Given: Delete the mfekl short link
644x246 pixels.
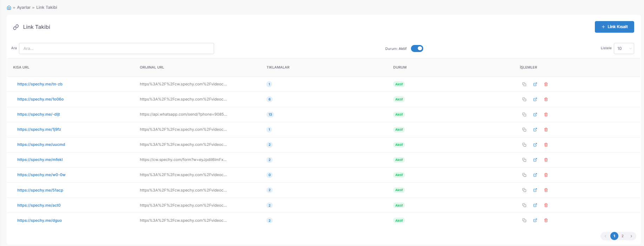Looking at the screenshot, I should pyautogui.click(x=546, y=160).
